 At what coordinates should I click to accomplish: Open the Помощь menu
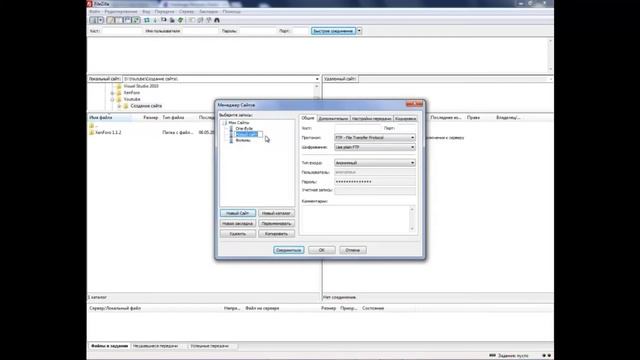pos(231,11)
